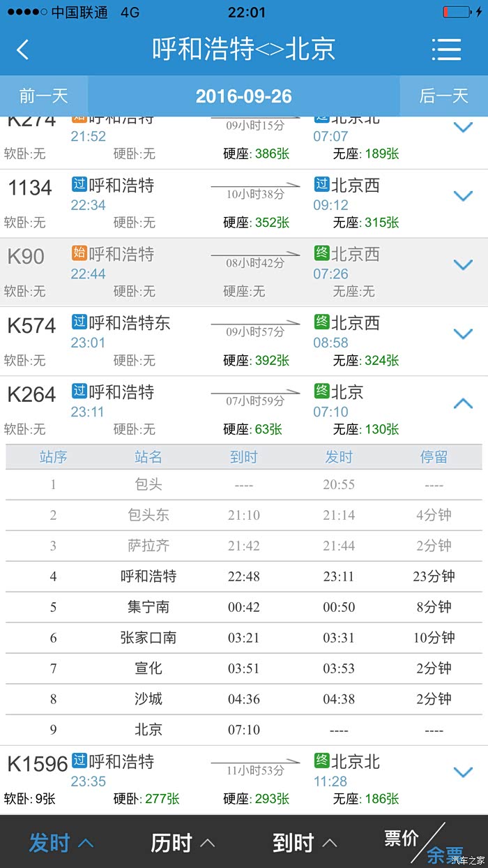
Task: Sort by 发时 departure time
Action: coord(61,843)
